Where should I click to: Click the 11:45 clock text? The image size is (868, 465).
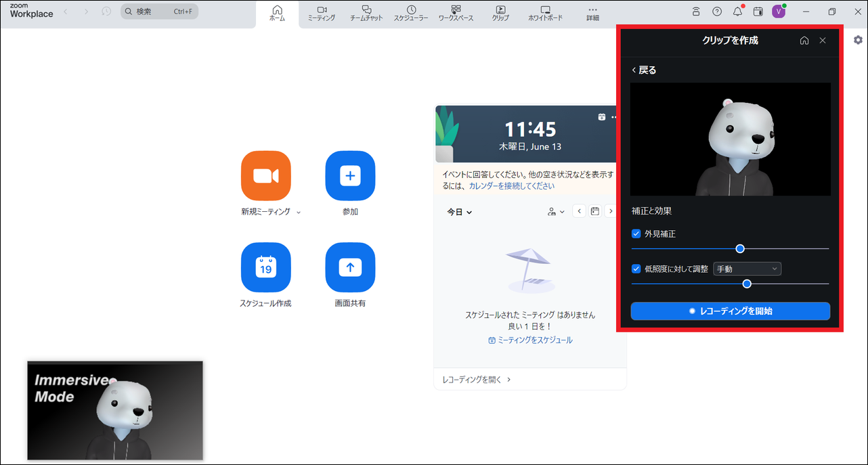point(530,129)
